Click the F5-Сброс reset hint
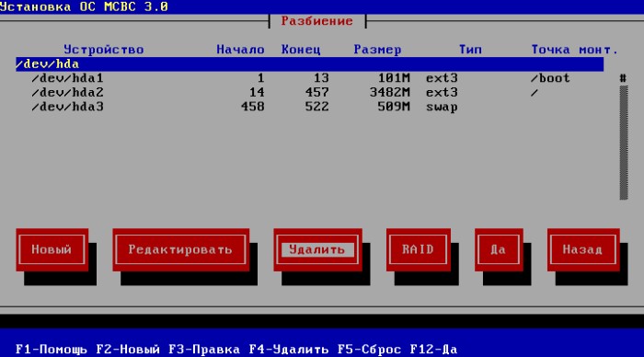644x357 pixels. click(x=369, y=350)
